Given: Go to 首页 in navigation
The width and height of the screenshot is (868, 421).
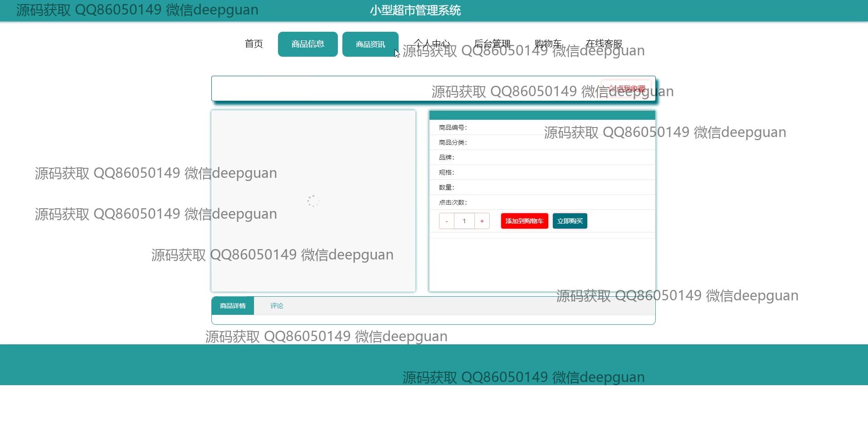Looking at the screenshot, I should tap(254, 44).
